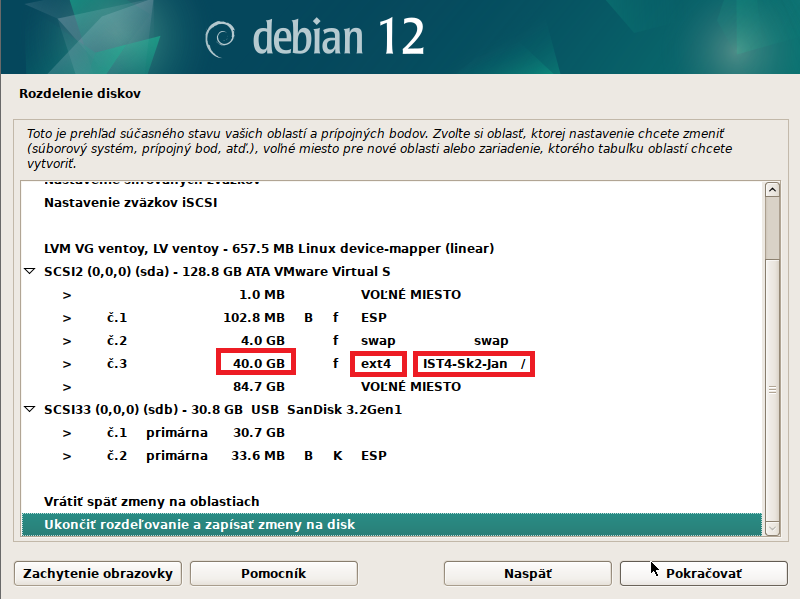Choose Vrátiť späť zmeny na oblastiach
Image resolution: width=800 pixels, height=599 pixels.
(152, 502)
